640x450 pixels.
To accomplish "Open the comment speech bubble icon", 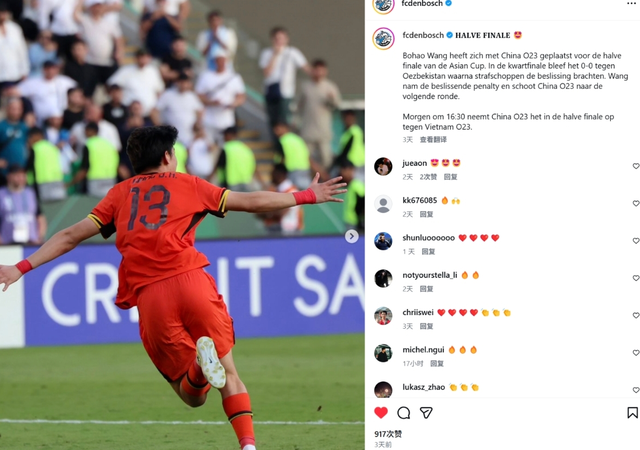I will [x=404, y=413].
